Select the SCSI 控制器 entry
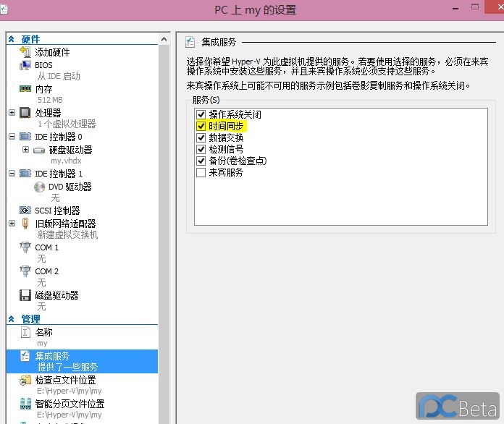This screenshot has width=504, height=424. click(x=57, y=211)
